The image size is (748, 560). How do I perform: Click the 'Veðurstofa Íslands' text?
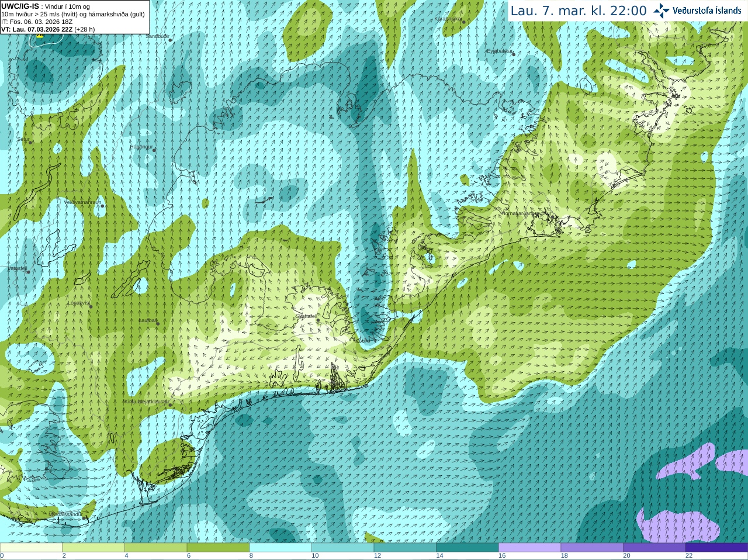(707, 11)
